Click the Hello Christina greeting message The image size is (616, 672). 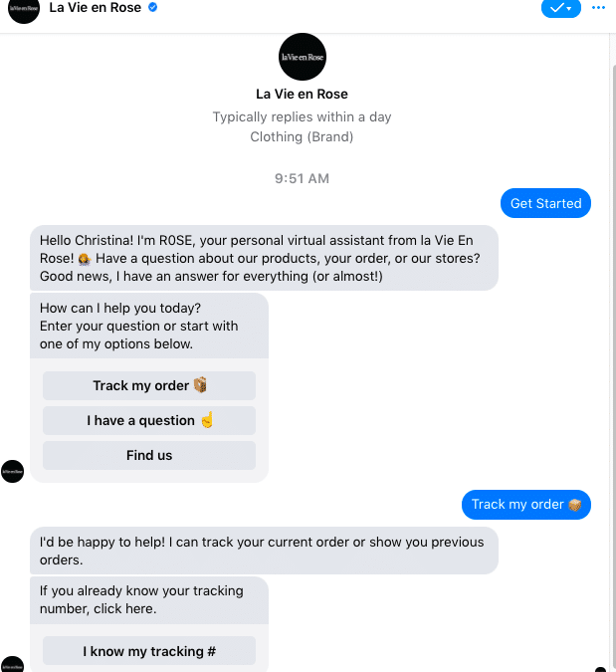tap(264, 258)
